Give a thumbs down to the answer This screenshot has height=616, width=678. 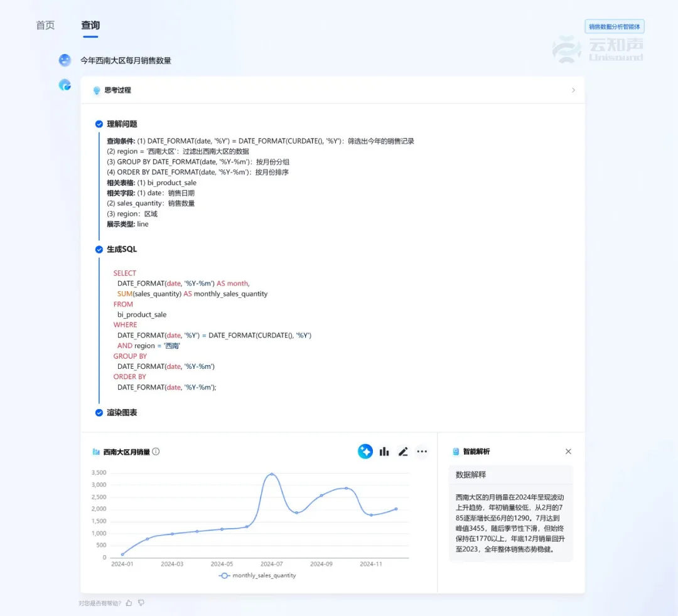pyautogui.click(x=141, y=603)
